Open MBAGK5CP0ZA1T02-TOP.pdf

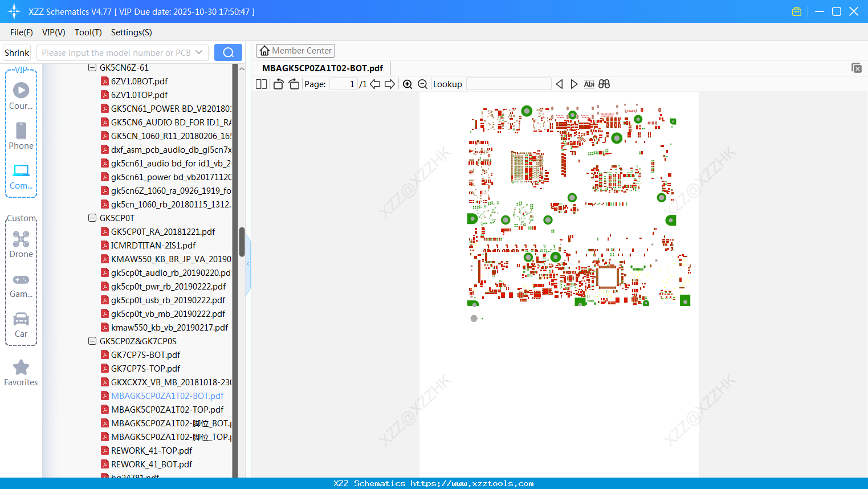168,410
